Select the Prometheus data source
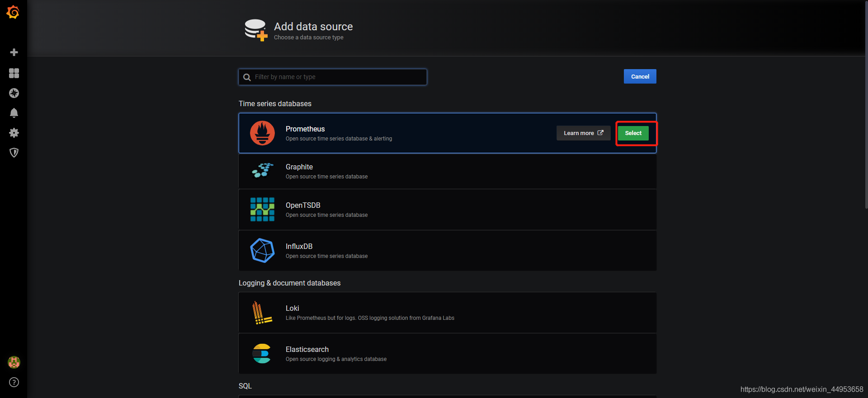 pyautogui.click(x=633, y=133)
